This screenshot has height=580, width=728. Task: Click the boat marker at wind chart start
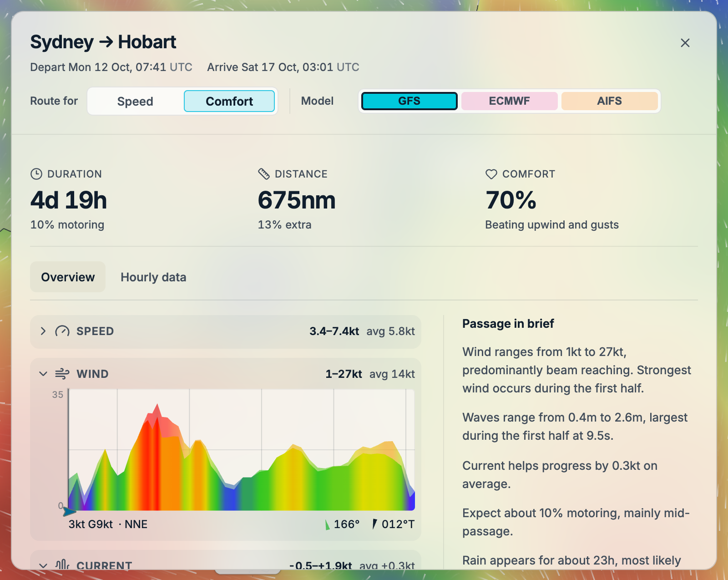point(69,511)
